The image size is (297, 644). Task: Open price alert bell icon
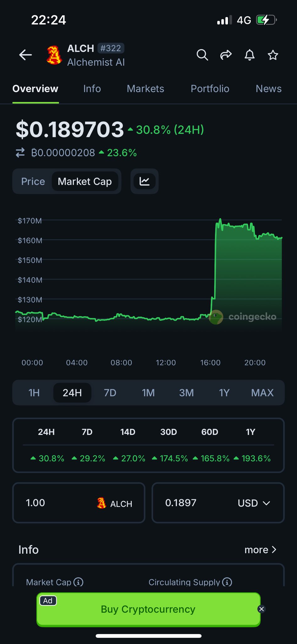tap(250, 55)
